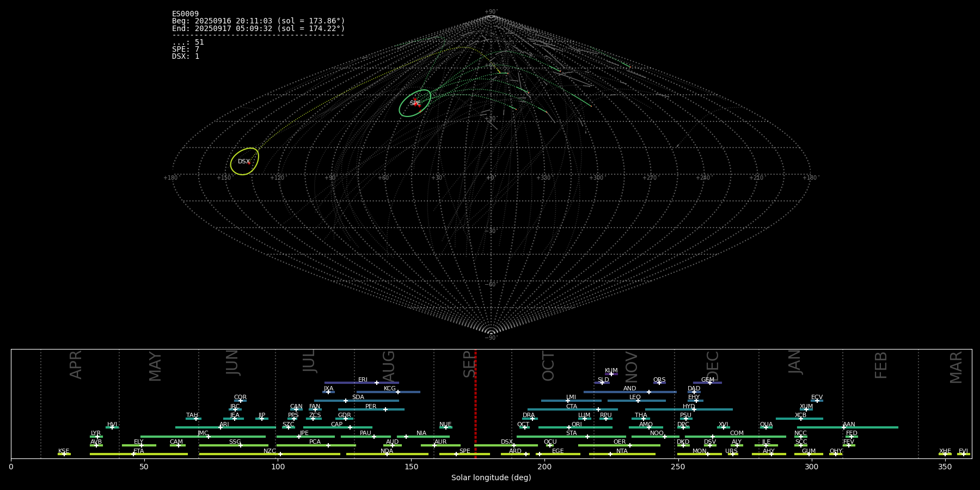Click the DEC month label in timeline
The height and width of the screenshot is (490, 980).
(712, 366)
